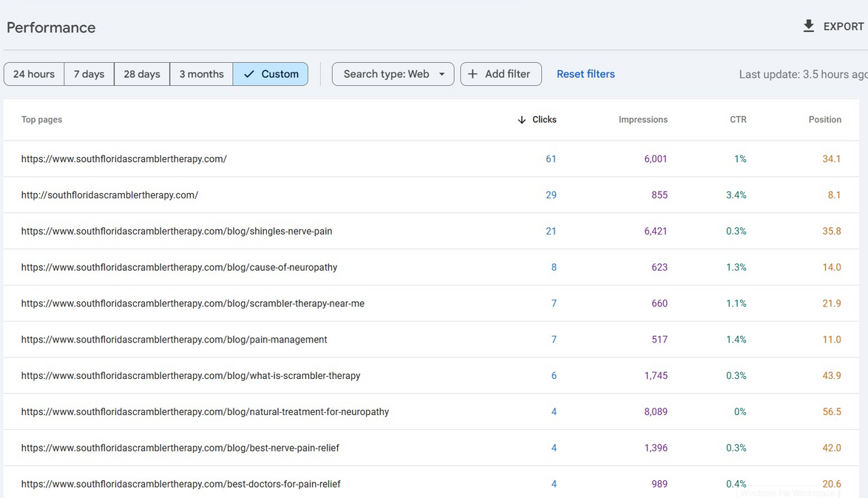The image size is (868, 498).
Task: Click the Add filter button
Action: click(x=501, y=74)
